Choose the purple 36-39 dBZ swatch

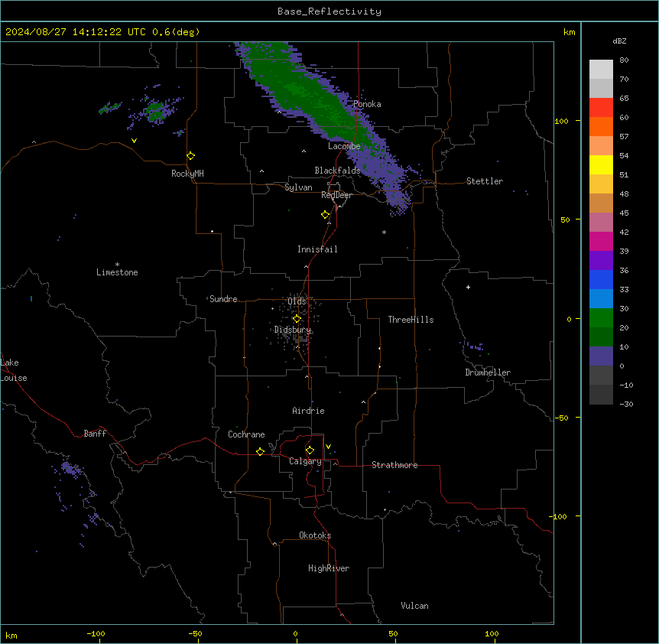(x=601, y=261)
